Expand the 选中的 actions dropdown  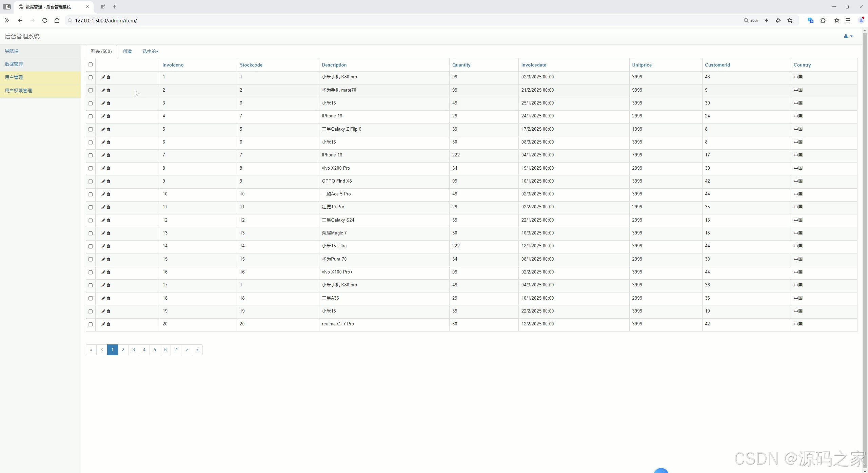150,52
